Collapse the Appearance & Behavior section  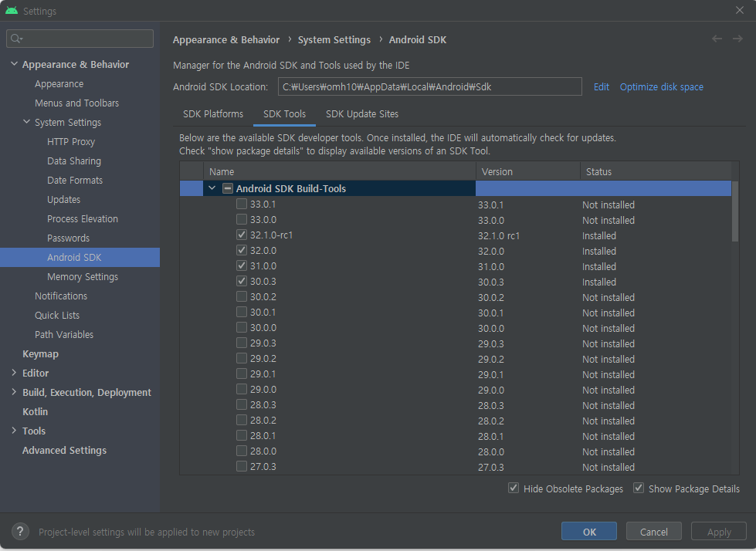(x=14, y=64)
